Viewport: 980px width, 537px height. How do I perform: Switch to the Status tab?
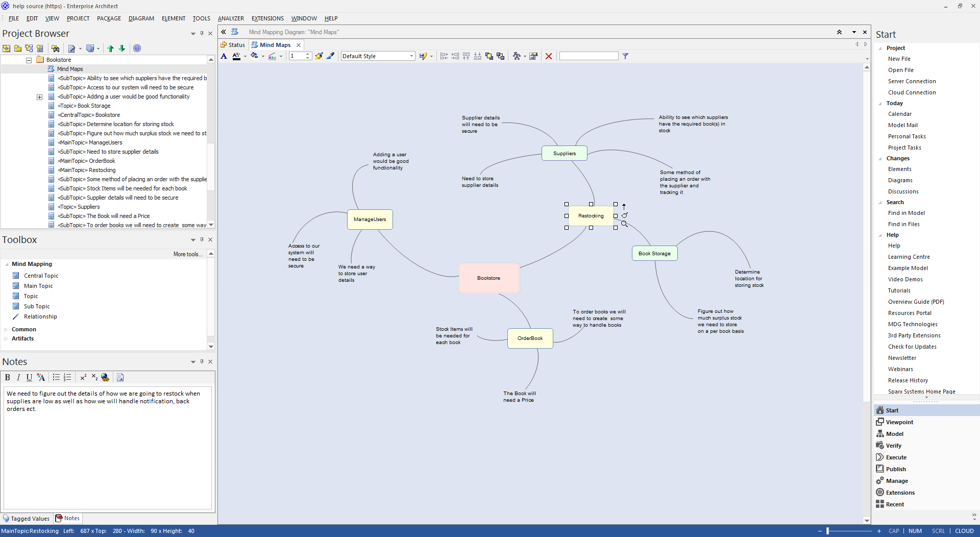point(233,45)
